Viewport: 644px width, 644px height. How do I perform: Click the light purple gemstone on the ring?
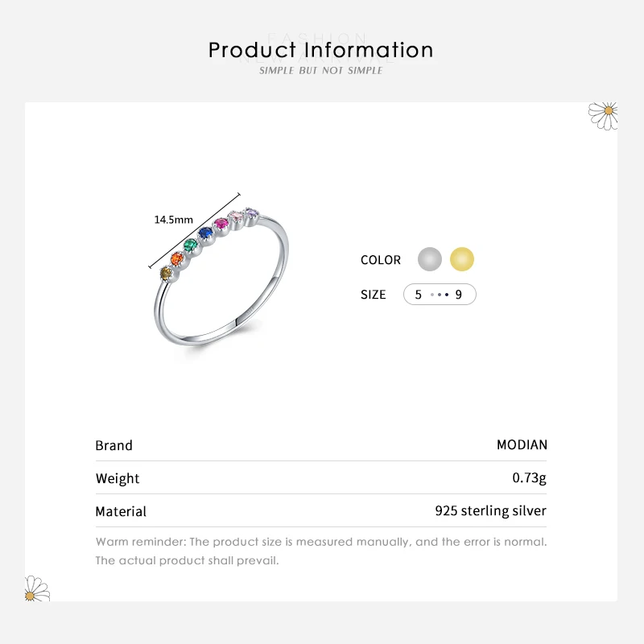pyautogui.click(x=251, y=213)
